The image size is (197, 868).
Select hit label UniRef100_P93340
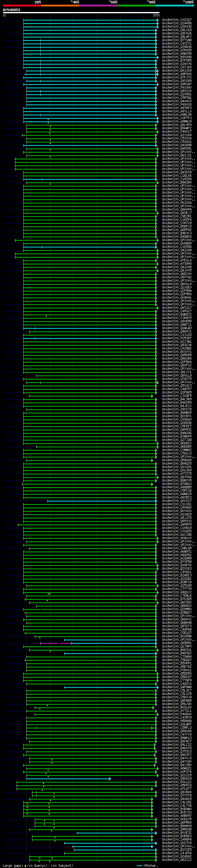pyautogui.click(x=176, y=88)
